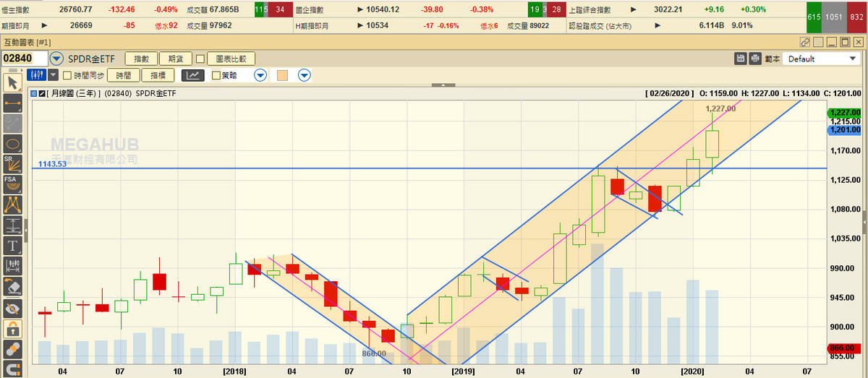Enable the 策略 checkbox

pos(216,74)
